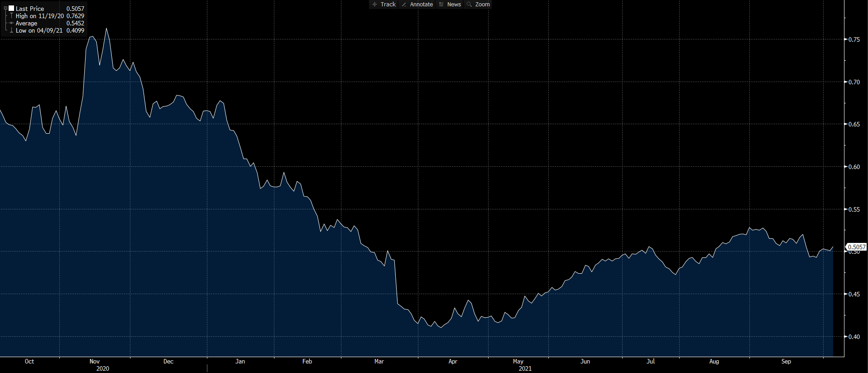Click the Average value 0.5452 in the legend
The image size is (868, 373).
[x=75, y=23]
